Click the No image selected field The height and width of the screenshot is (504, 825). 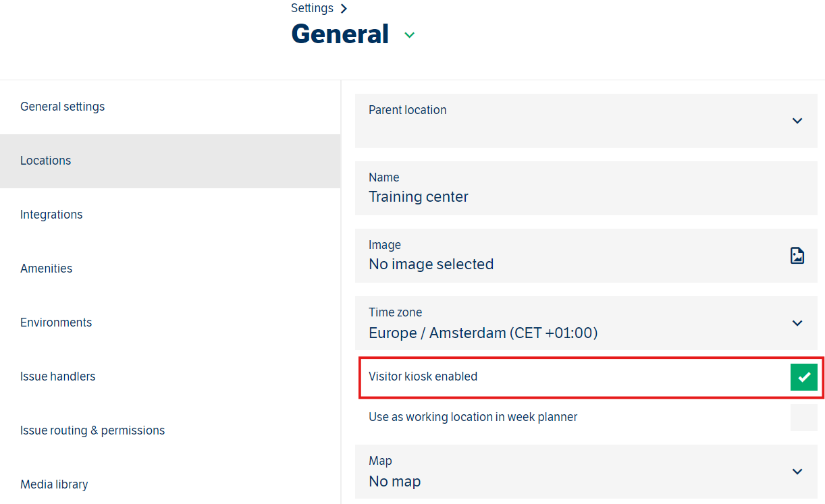pyautogui.click(x=431, y=264)
